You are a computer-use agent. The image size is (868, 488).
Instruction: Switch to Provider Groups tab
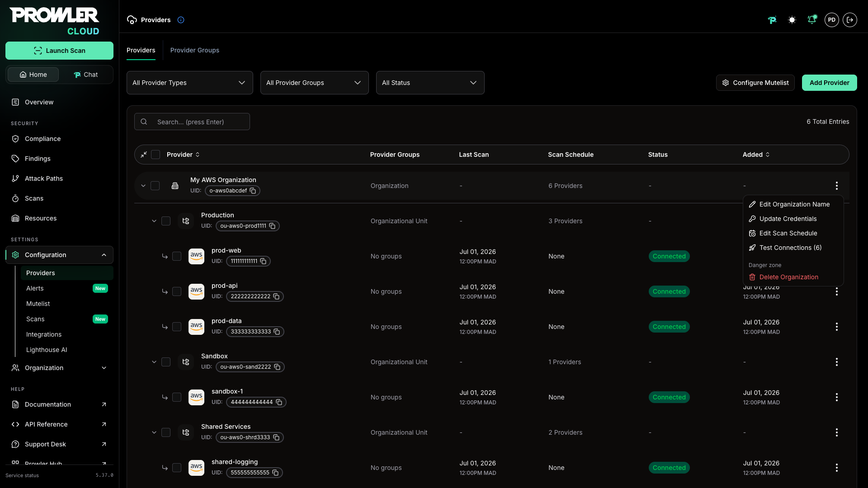(195, 50)
